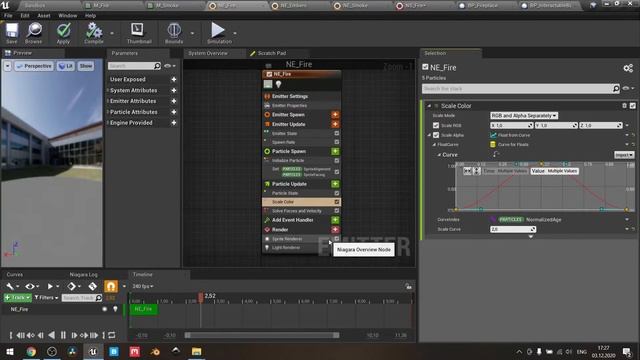The height and width of the screenshot is (360, 640).
Task: Add module to Particle Update with plus
Action: (335, 184)
